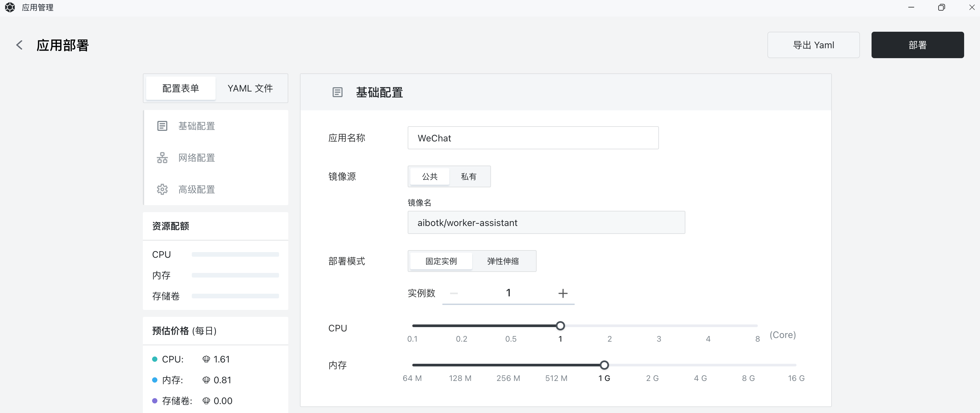Click the 导出 Yaml button

(813, 45)
